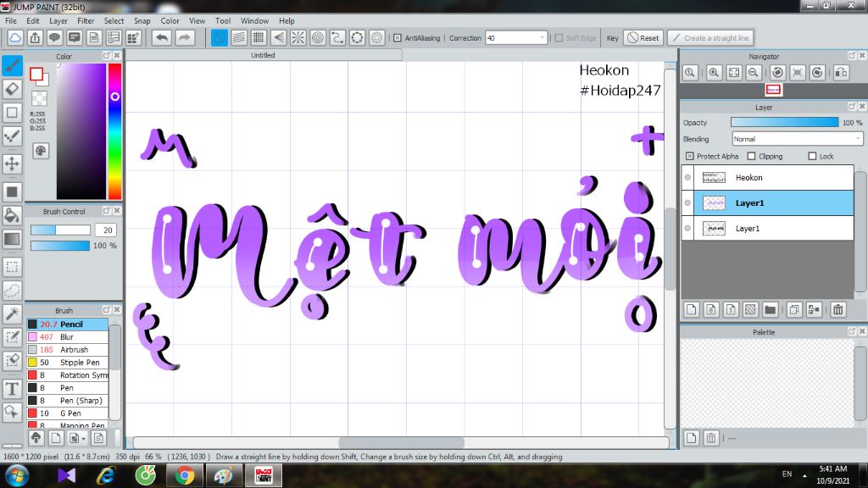868x488 pixels.
Task: Click the Undo arrow in toolbar
Action: coord(162,37)
